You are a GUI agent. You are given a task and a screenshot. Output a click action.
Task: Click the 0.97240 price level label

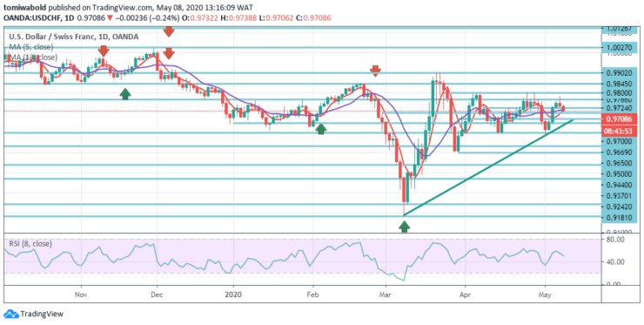[620, 108]
